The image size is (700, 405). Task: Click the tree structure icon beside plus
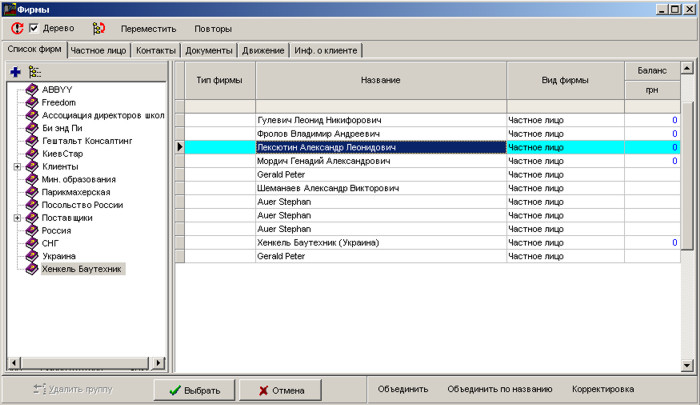point(35,72)
